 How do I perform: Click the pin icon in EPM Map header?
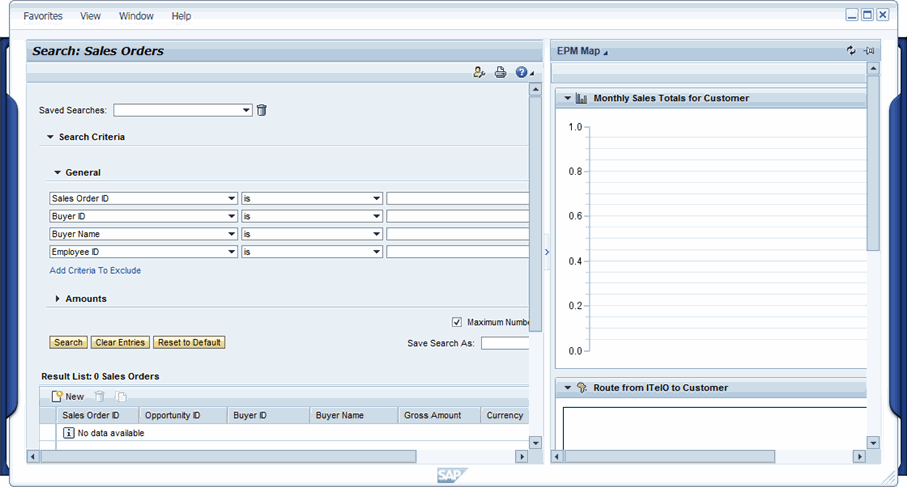[x=868, y=51]
